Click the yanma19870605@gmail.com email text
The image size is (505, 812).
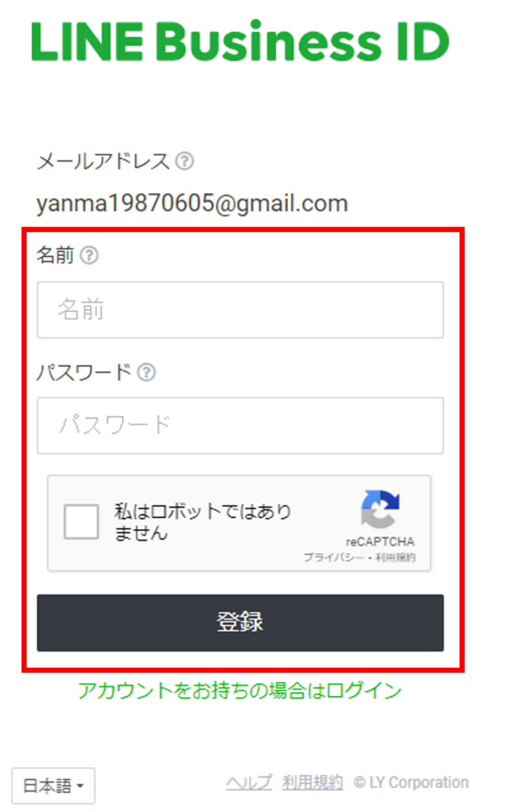click(192, 204)
